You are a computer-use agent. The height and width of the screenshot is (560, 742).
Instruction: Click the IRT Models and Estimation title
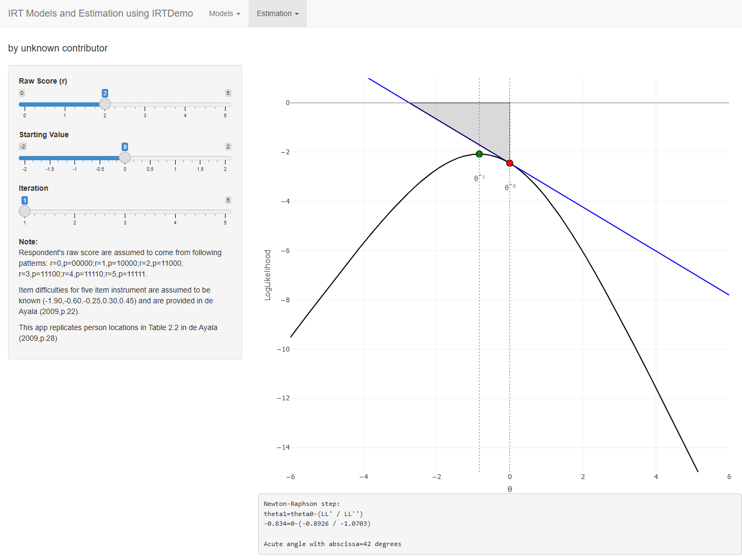tap(101, 13)
